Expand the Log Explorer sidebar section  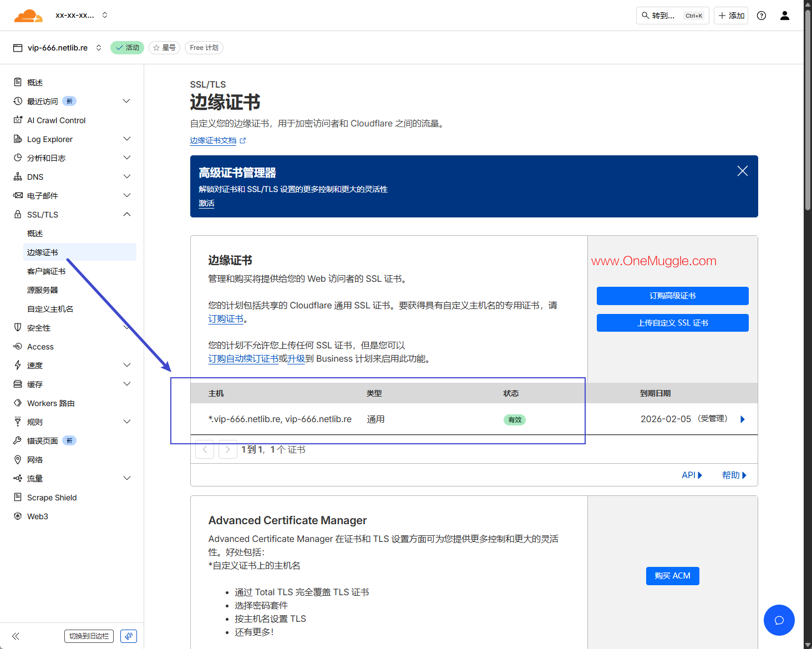[x=126, y=139]
